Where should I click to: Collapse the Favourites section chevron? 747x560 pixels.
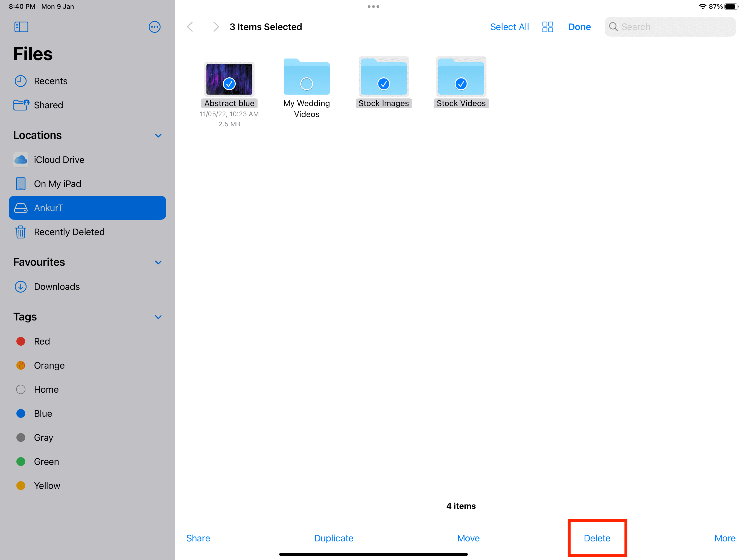click(158, 262)
